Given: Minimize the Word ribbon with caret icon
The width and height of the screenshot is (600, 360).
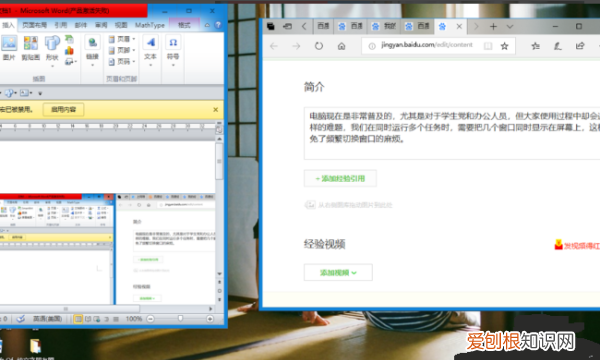Looking at the screenshot, I should click(x=207, y=25).
